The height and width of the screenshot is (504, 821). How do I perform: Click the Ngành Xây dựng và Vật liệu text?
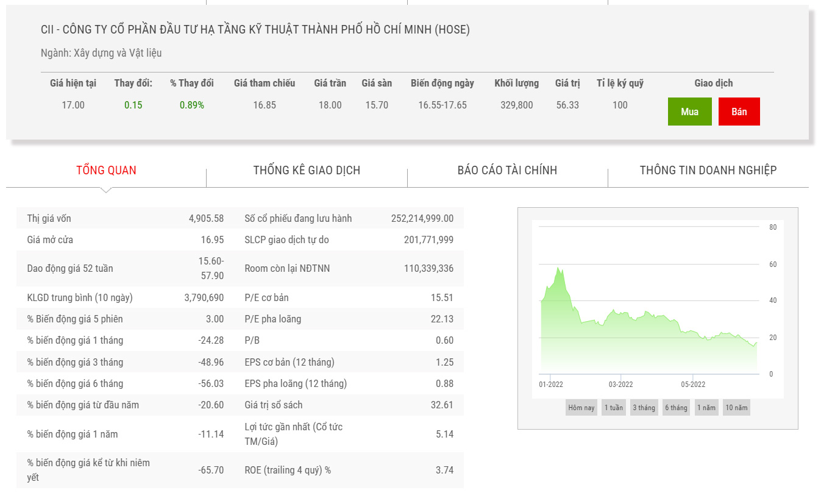click(x=101, y=53)
